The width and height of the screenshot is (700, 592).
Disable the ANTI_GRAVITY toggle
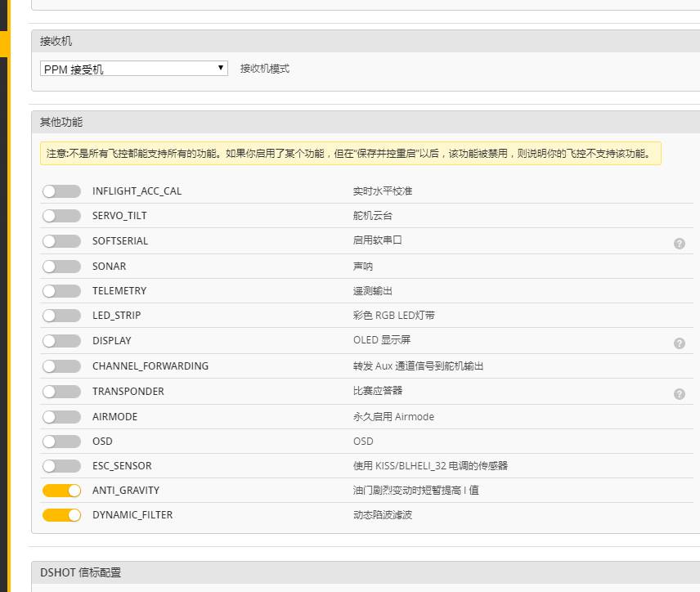pos(61,491)
